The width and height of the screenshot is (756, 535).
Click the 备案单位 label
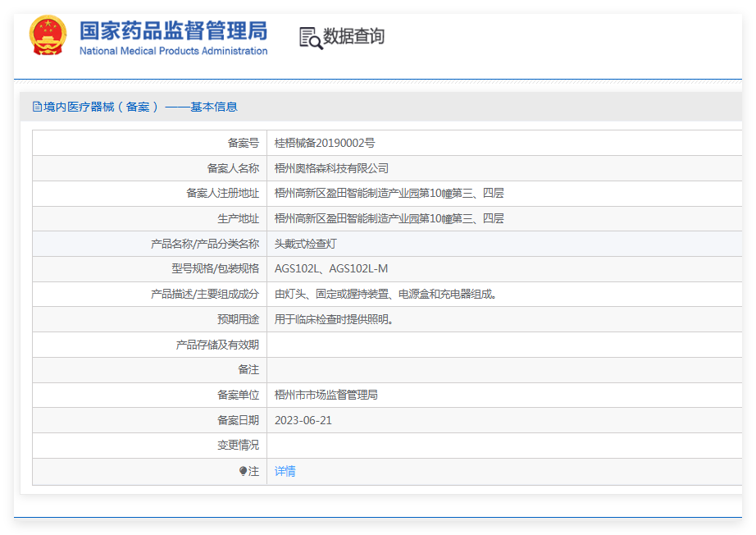238,395
